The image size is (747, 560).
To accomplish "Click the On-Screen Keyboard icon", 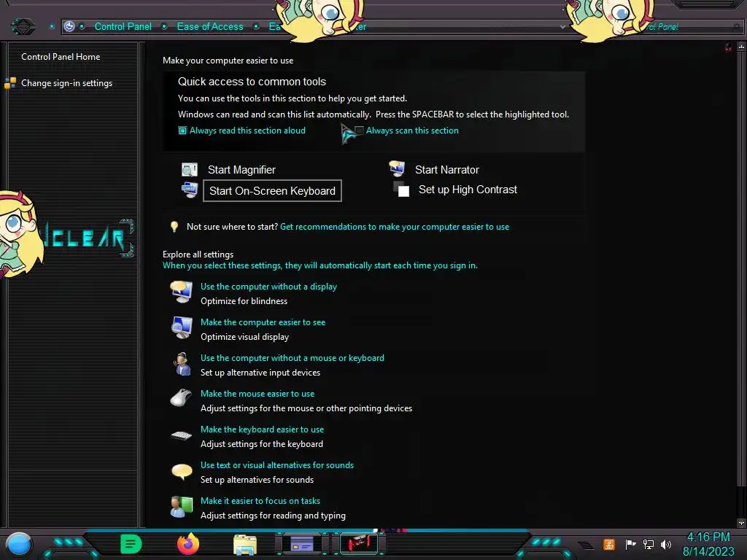I will 190,190.
